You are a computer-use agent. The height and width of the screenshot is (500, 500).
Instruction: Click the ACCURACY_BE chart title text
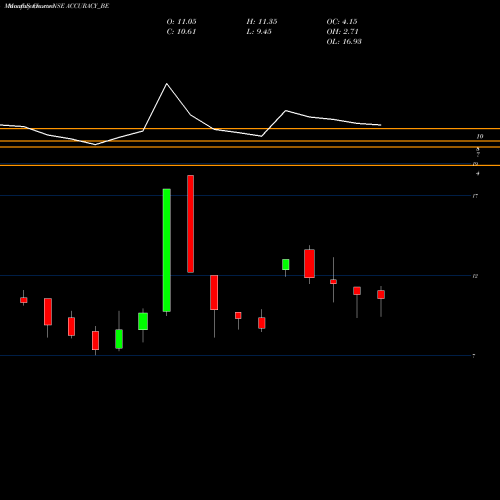pos(57,6)
